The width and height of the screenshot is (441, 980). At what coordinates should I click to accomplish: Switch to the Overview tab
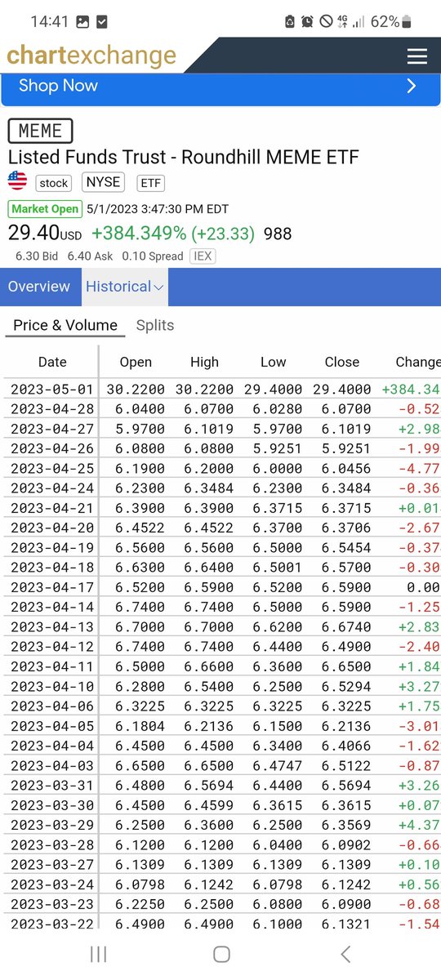pos(39,287)
